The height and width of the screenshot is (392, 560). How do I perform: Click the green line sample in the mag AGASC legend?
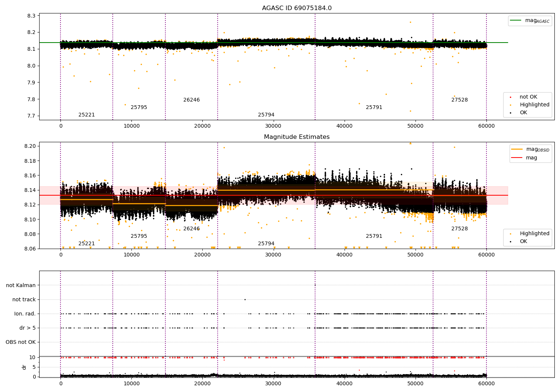click(x=516, y=21)
